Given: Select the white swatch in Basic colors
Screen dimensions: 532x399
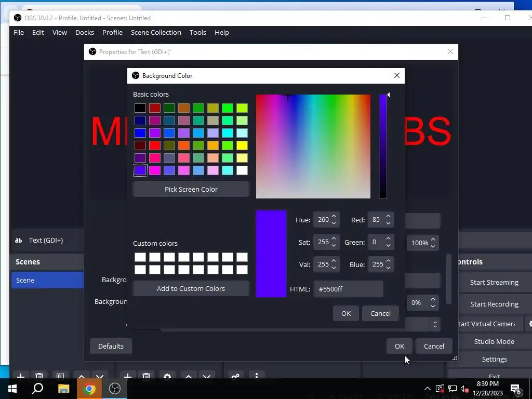Looking at the screenshot, I should (242, 170).
